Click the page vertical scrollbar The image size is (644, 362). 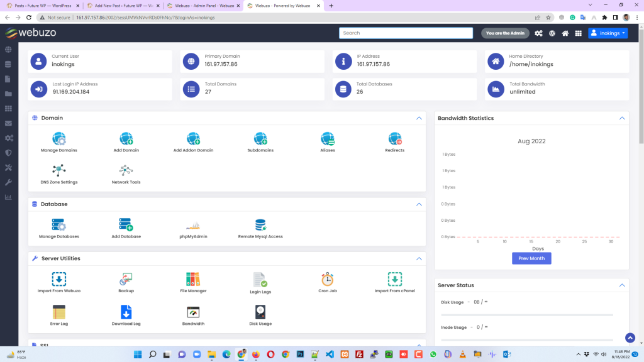pos(641,86)
